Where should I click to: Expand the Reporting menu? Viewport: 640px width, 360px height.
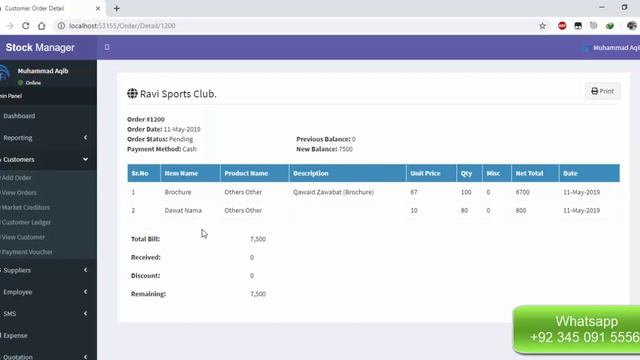tap(48, 138)
